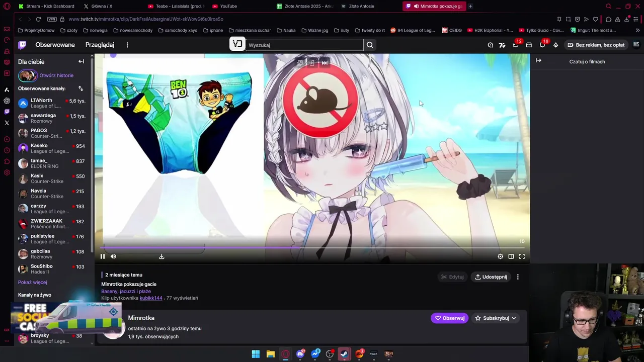Open the Baseny, jacuzzi i plaże category link

coord(126,291)
